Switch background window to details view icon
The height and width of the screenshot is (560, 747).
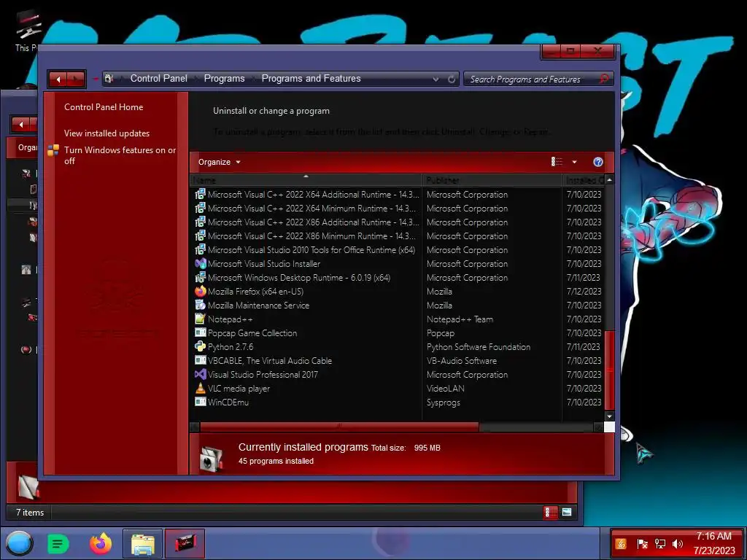[x=550, y=512]
